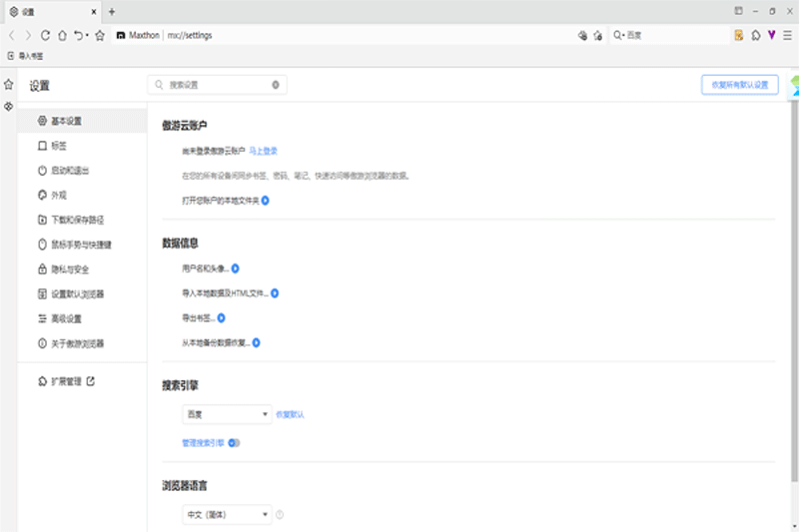
Task: Click 恢复所有默认设置 button
Action: tap(739, 85)
